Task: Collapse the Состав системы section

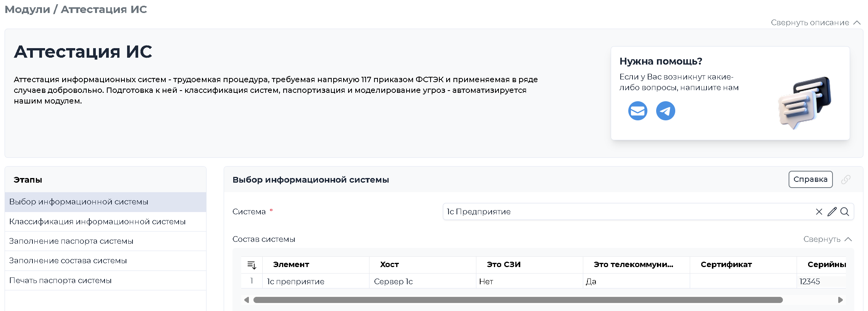Action: point(827,239)
